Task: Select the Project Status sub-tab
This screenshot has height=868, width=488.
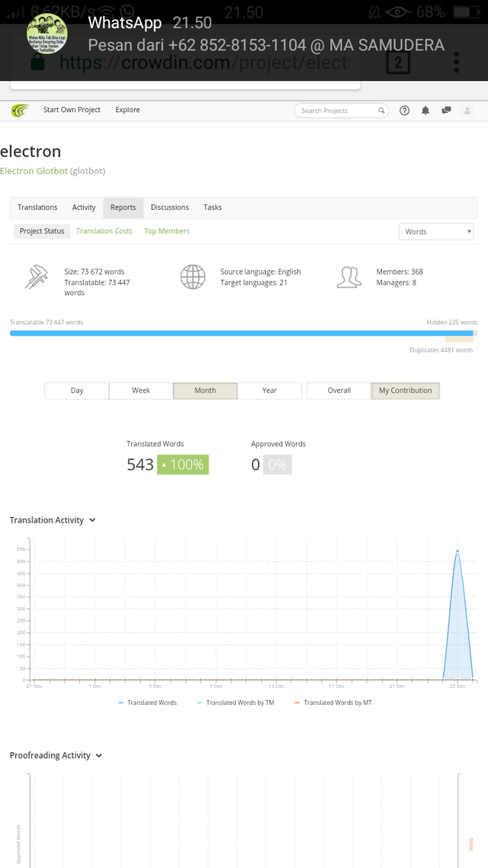Action: (x=42, y=231)
